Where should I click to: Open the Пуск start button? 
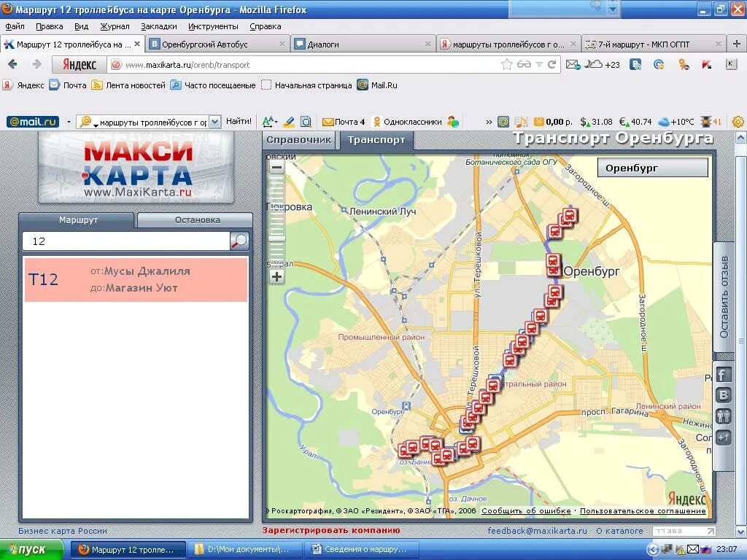31,550
